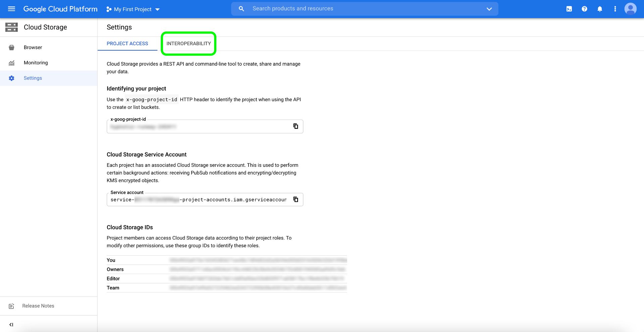Image resolution: width=644 pixels, height=332 pixels.
Task: Click the Cloud Storage product icon
Action: pyautogui.click(x=11, y=27)
